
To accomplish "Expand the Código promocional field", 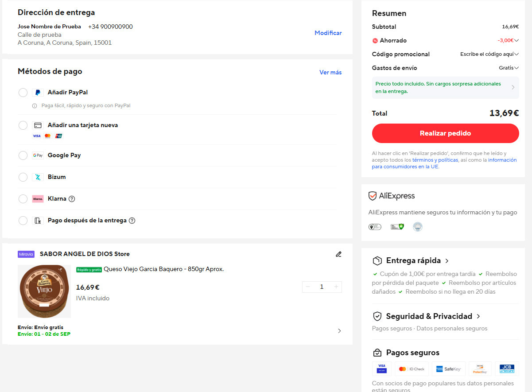I will [516, 54].
